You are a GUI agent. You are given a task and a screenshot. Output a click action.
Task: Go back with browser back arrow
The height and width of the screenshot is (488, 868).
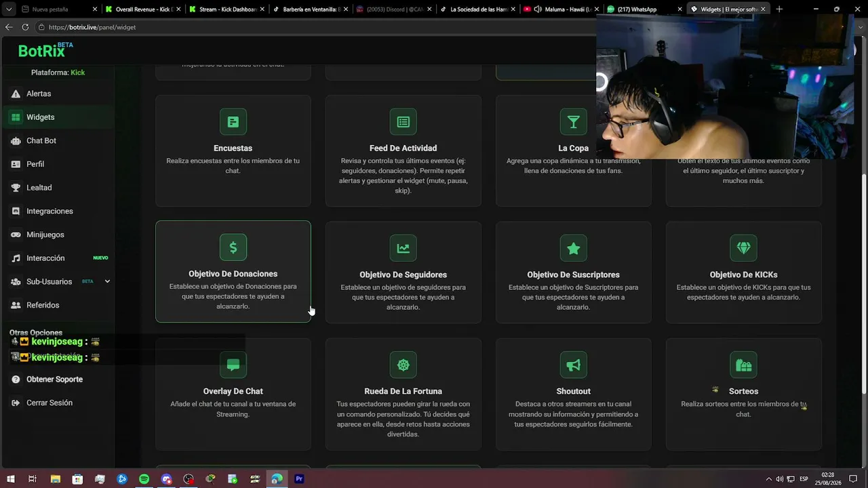pyautogui.click(x=9, y=27)
